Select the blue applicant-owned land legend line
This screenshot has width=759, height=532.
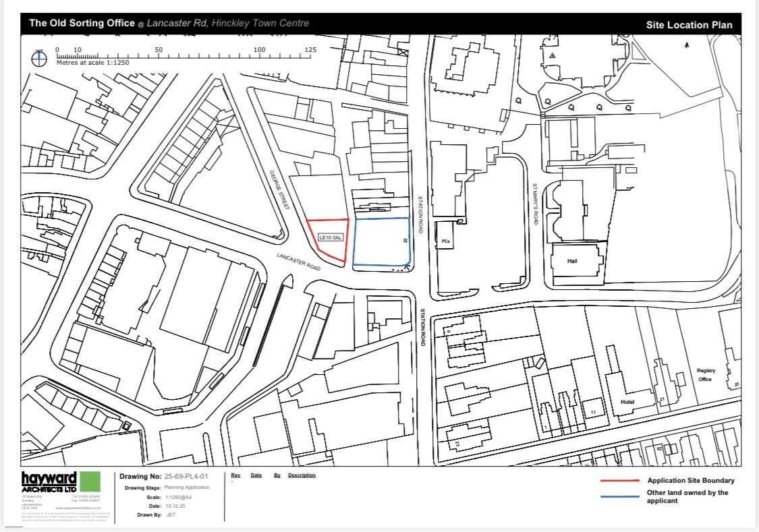619,496
